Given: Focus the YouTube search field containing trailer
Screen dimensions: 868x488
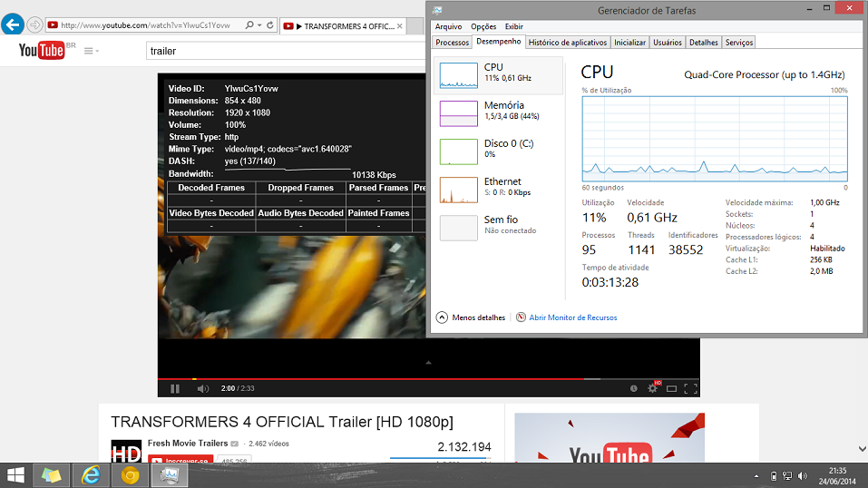Looking at the screenshot, I should 285,51.
